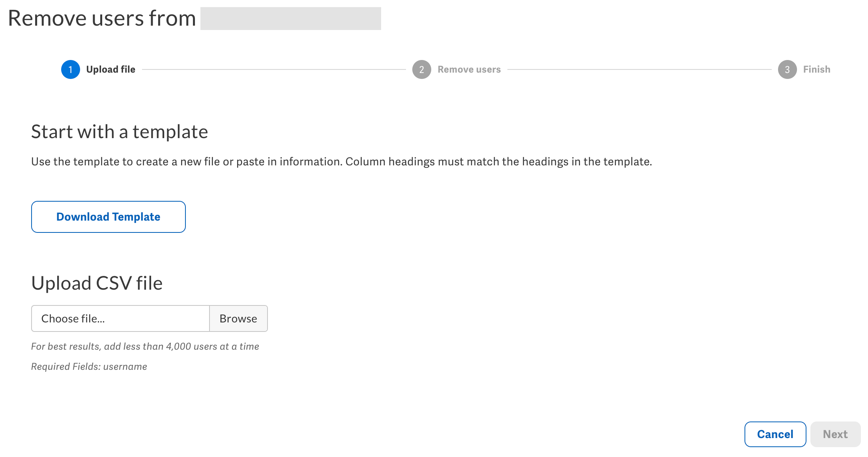Select step 2 Remove users circle
868x457 pixels.
click(x=421, y=69)
